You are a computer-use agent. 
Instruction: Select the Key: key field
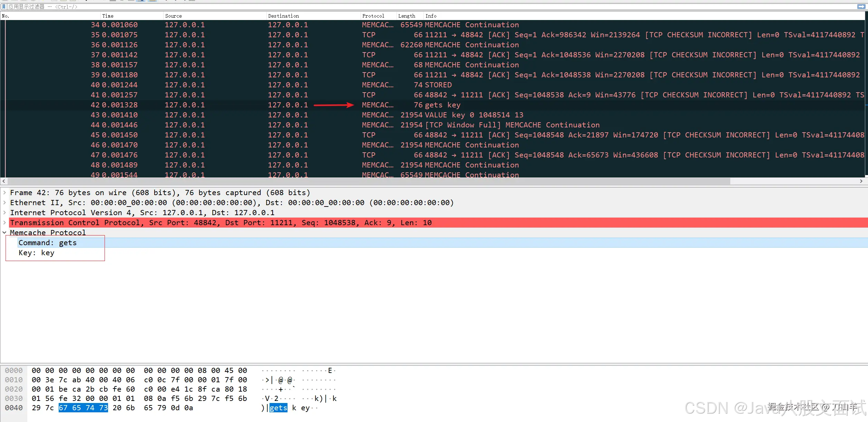36,252
